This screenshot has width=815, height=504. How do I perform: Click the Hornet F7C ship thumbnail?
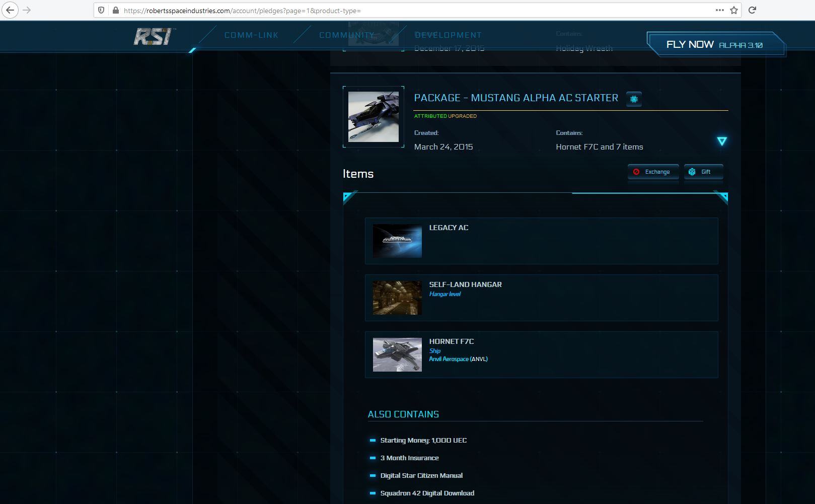(x=397, y=355)
